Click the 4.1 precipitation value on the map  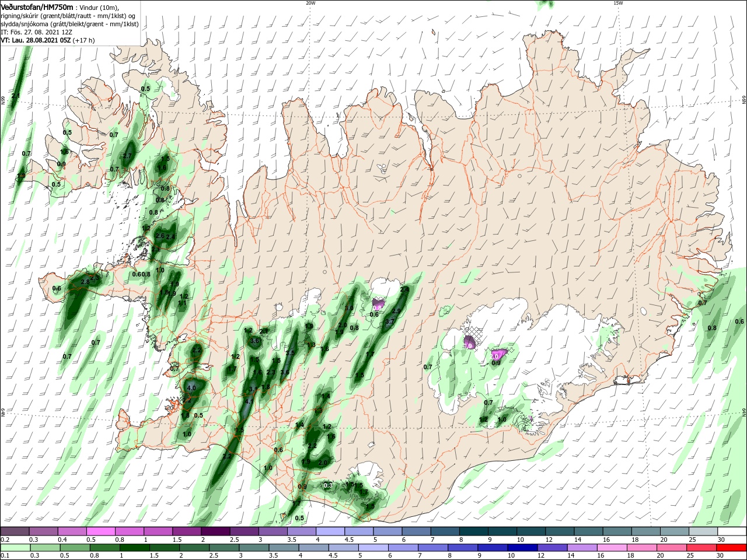click(x=250, y=401)
